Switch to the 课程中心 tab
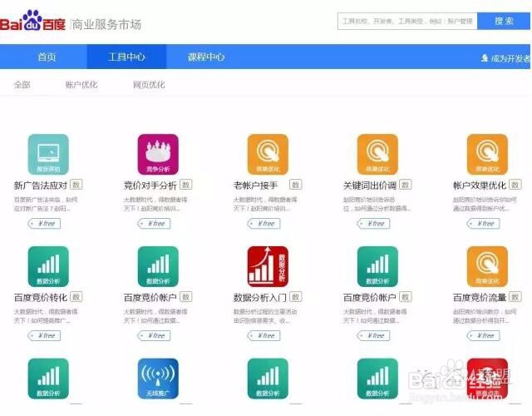This screenshot has height=416, width=532. click(206, 57)
